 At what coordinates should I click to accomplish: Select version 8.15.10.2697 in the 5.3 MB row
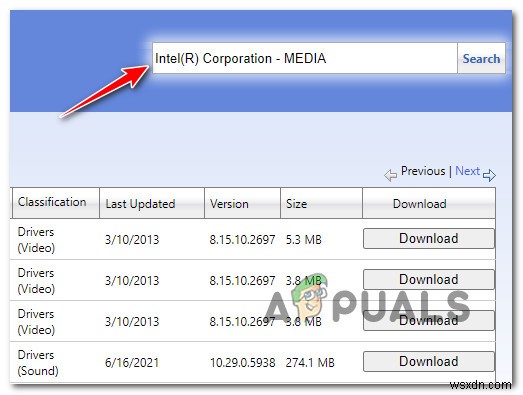(242, 240)
